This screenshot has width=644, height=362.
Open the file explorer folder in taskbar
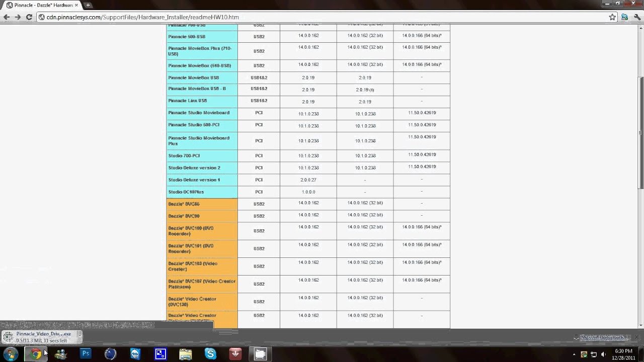[x=185, y=354]
